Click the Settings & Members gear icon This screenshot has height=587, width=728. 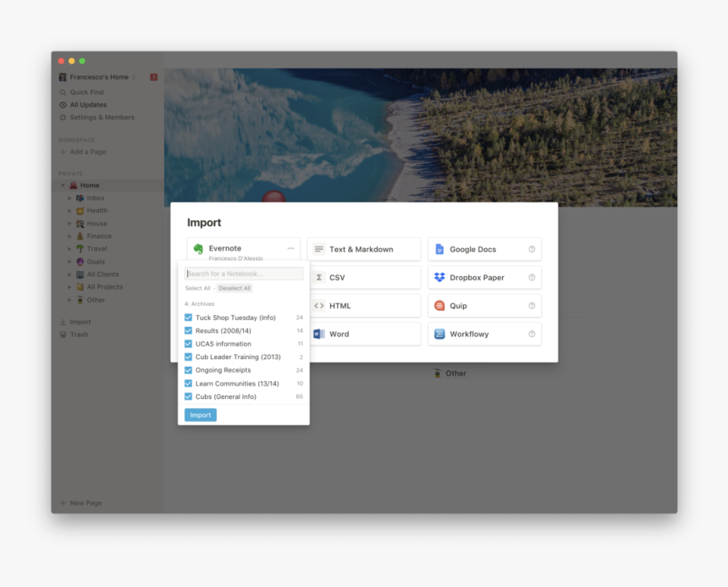coord(63,118)
